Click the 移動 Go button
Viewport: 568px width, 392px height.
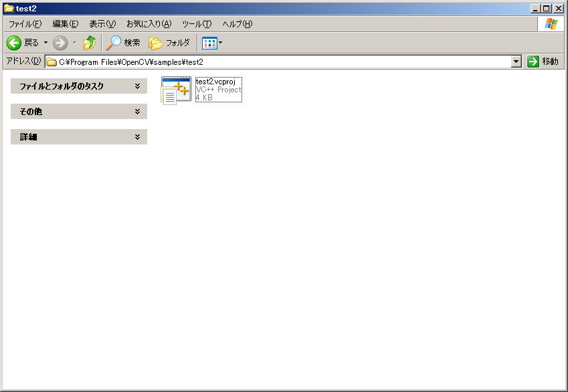[x=543, y=62]
